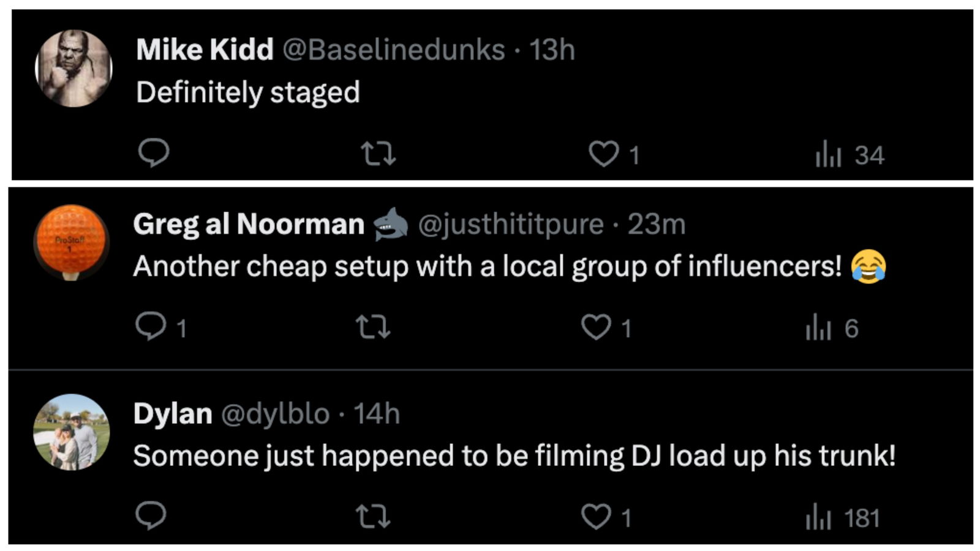Viewport: 980px width, 551px height.
Task: Show the 181 views on Dylan's tweet
Action: coord(819,517)
